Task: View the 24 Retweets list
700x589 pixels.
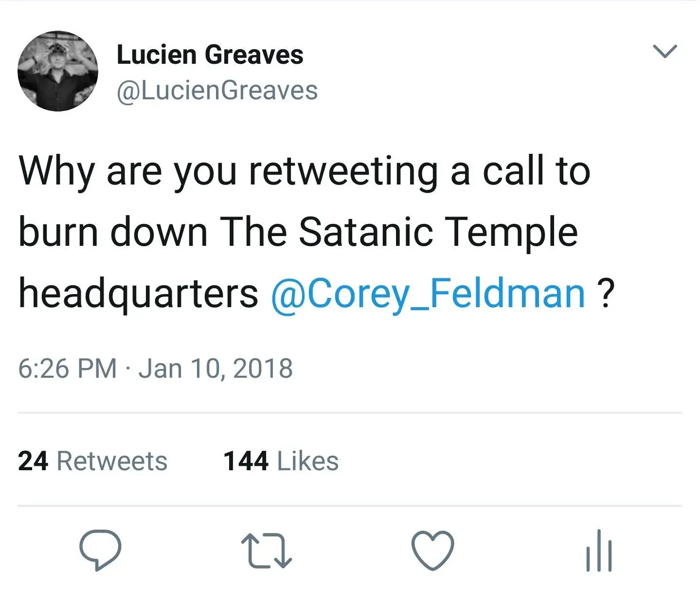Action: click(92, 461)
